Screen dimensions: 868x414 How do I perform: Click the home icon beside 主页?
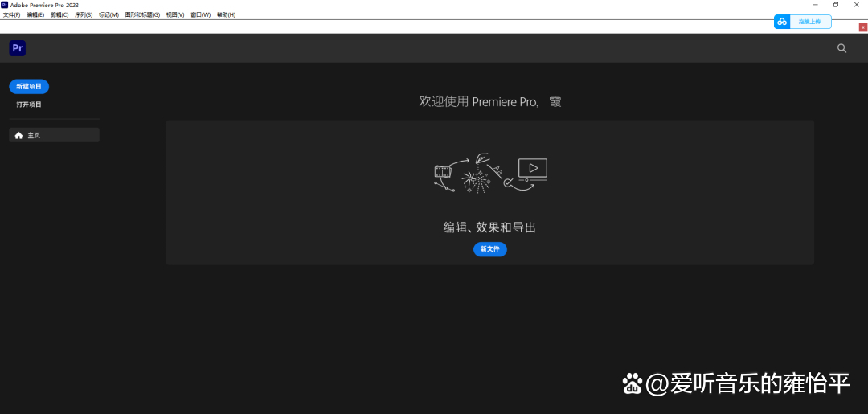(x=18, y=135)
